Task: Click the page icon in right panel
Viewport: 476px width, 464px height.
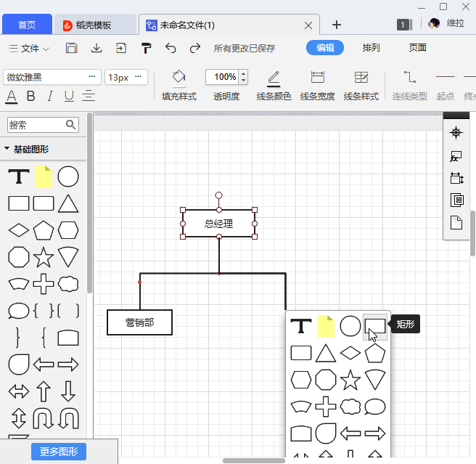Action: click(x=456, y=223)
